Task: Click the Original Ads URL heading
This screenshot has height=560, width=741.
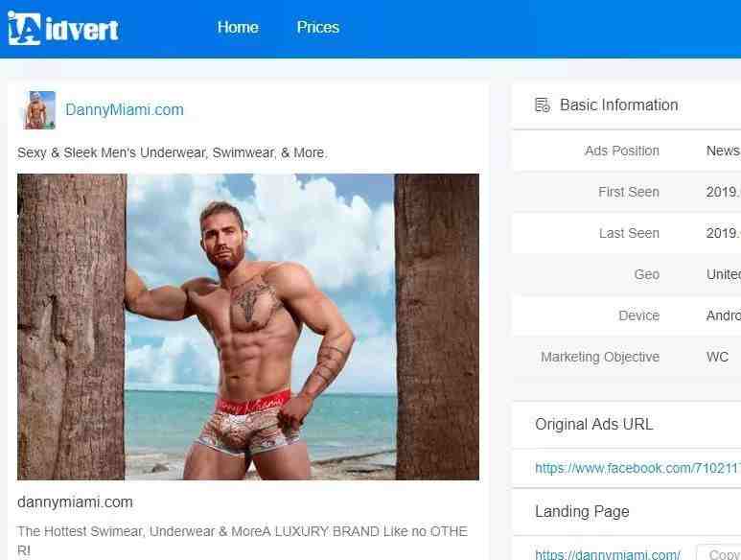Action: pyautogui.click(x=594, y=424)
